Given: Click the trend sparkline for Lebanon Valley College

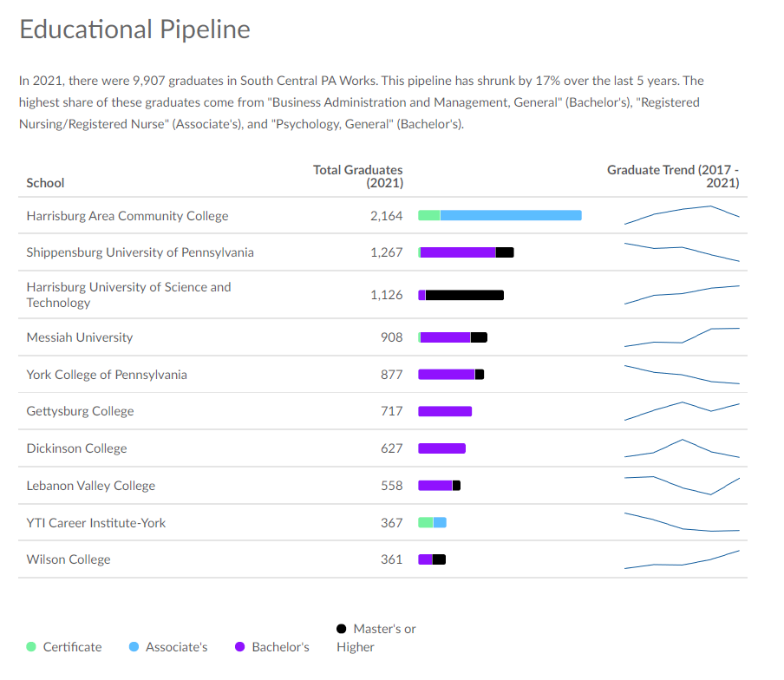Looking at the screenshot, I should pos(682,486).
